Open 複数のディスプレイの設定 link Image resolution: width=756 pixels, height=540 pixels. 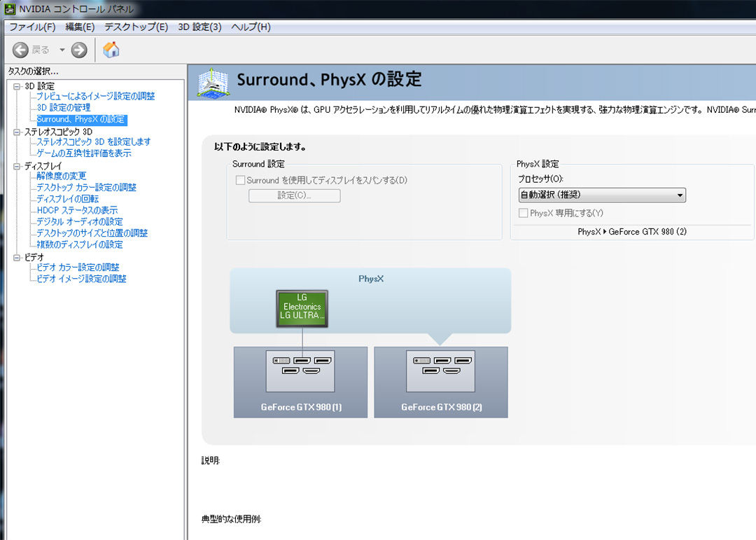(80, 244)
